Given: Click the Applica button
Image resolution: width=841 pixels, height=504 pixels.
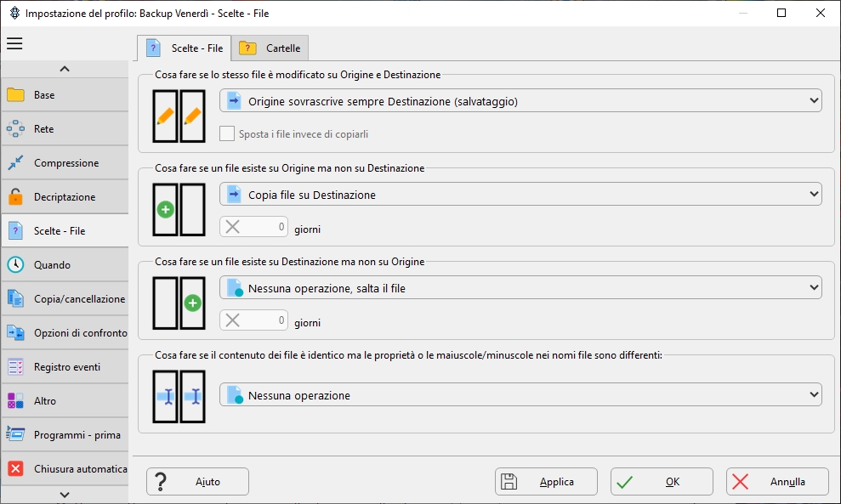Looking at the screenshot, I should click(x=546, y=482).
